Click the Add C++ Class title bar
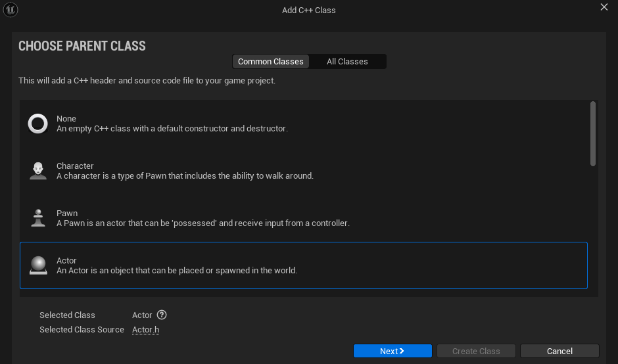The image size is (618, 364). tap(308, 10)
